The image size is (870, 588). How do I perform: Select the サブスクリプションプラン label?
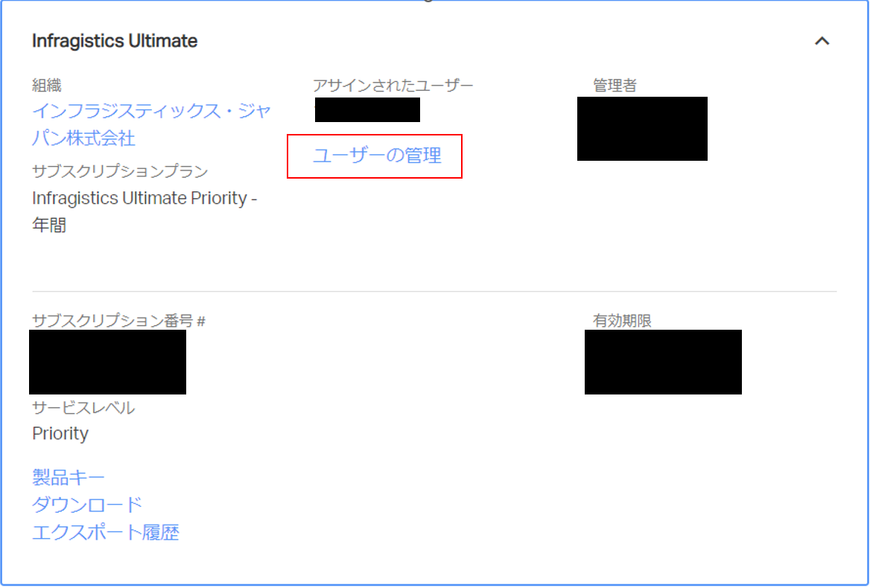pos(120,171)
